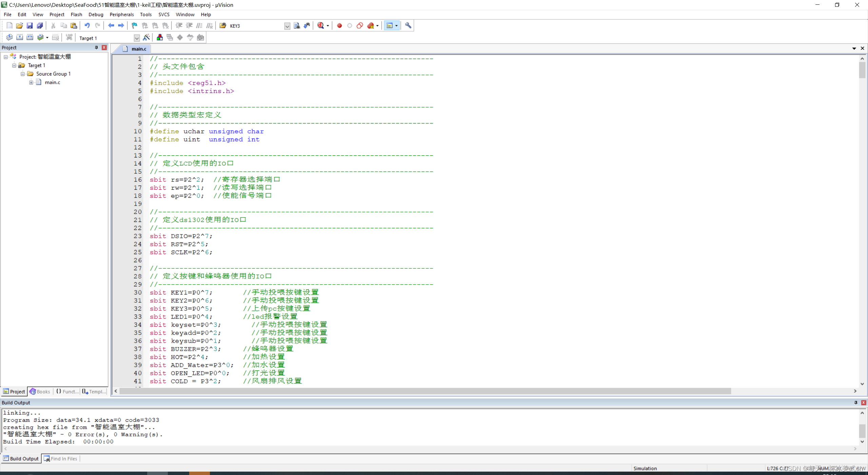Screen dimensions: 868x475
Task: Save current file with floppy icon
Action: [x=29, y=25]
